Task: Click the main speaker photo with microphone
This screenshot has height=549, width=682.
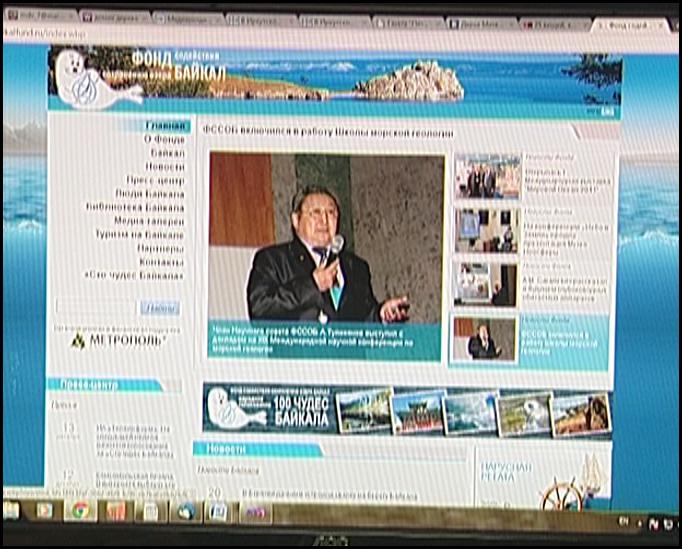Action: pyautogui.click(x=326, y=238)
